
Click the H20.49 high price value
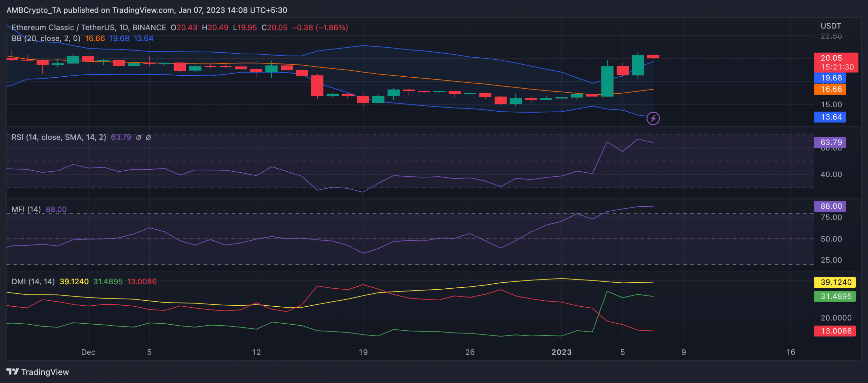215,27
